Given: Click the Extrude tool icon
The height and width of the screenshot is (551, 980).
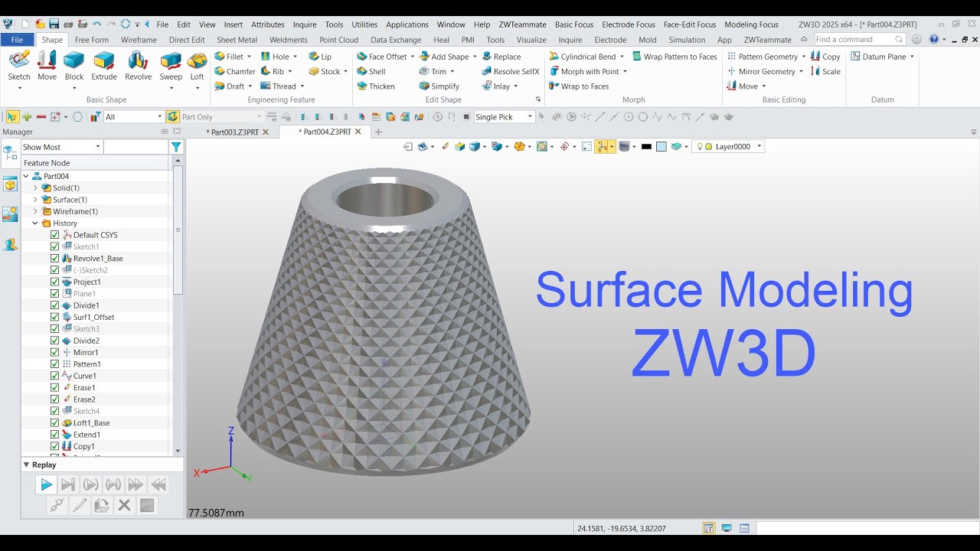Looking at the screenshot, I should click(x=104, y=66).
